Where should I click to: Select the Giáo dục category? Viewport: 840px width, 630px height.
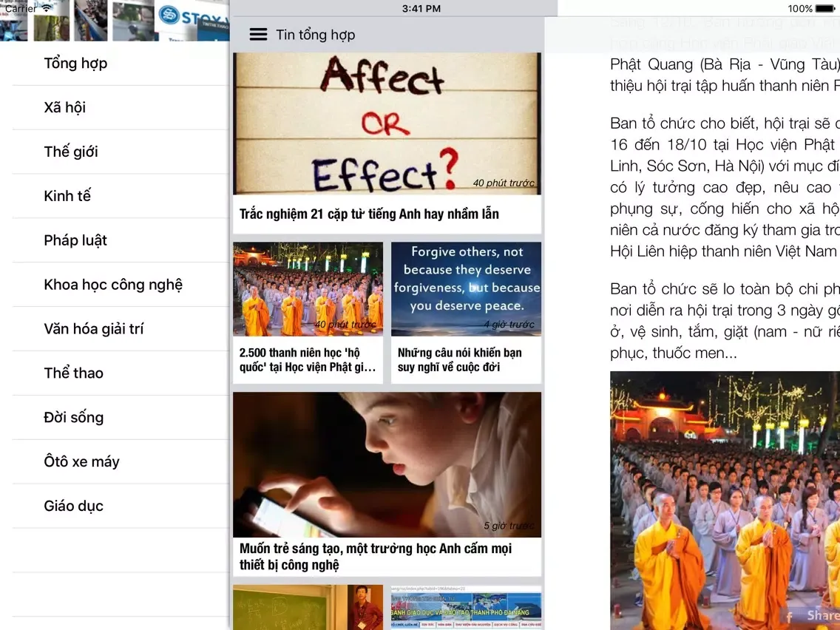pyautogui.click(x=120, y=507)
